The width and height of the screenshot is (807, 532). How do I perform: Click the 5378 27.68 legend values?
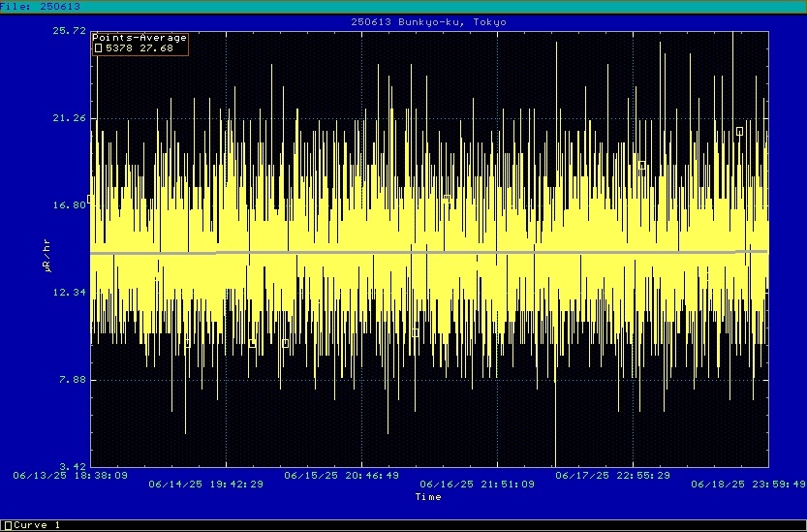140,47
